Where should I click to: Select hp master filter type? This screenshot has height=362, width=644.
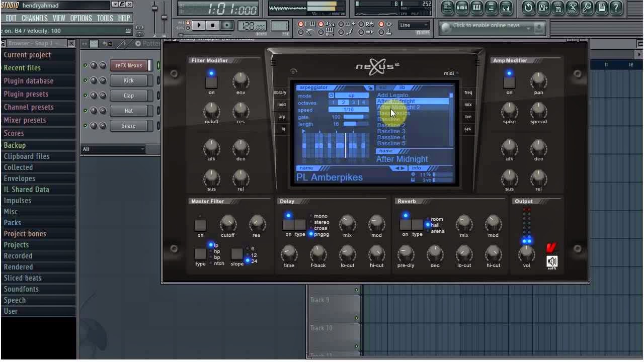click(215, 251)
